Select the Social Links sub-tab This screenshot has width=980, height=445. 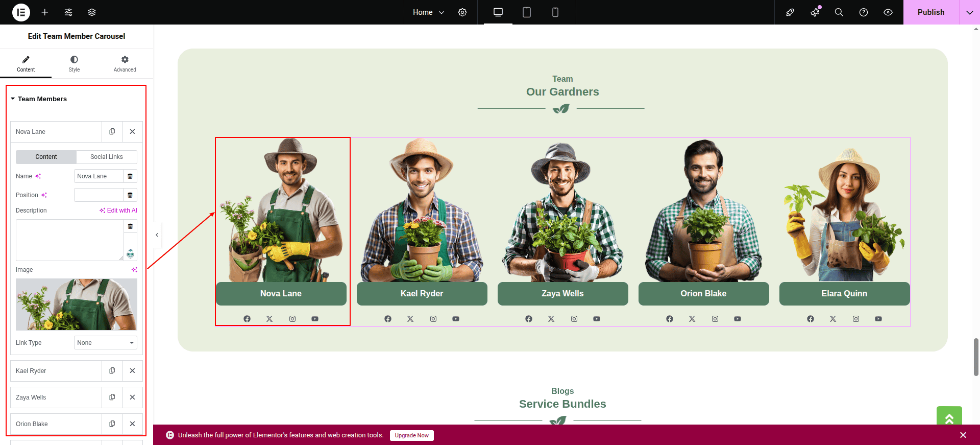click(107, 157)
